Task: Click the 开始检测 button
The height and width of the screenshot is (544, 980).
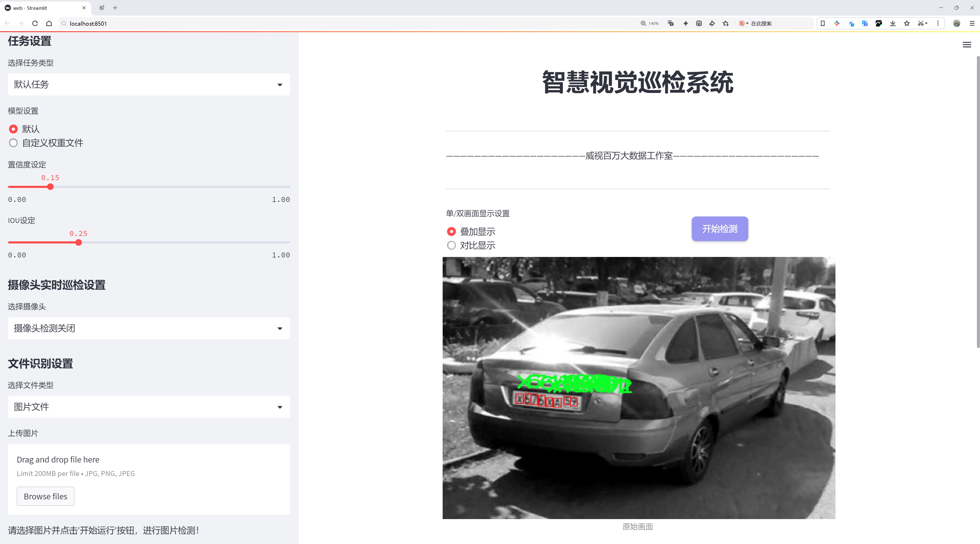Action: coord(719,229)
